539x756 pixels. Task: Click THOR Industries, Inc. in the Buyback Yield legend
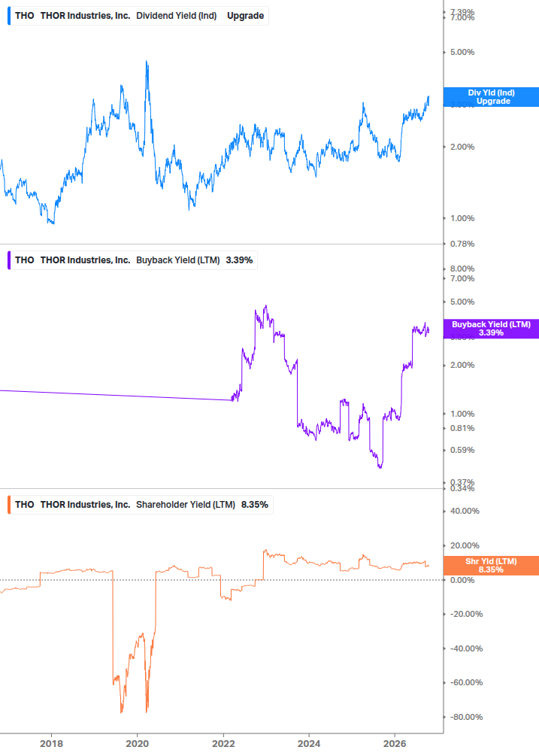[x=85, y=260]
